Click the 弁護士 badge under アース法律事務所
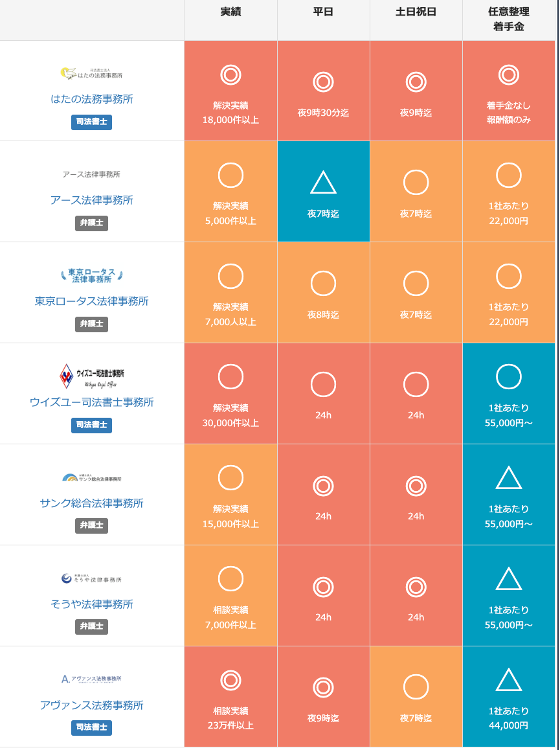Screen dimensions: 560x750 (x=91, y=223)
